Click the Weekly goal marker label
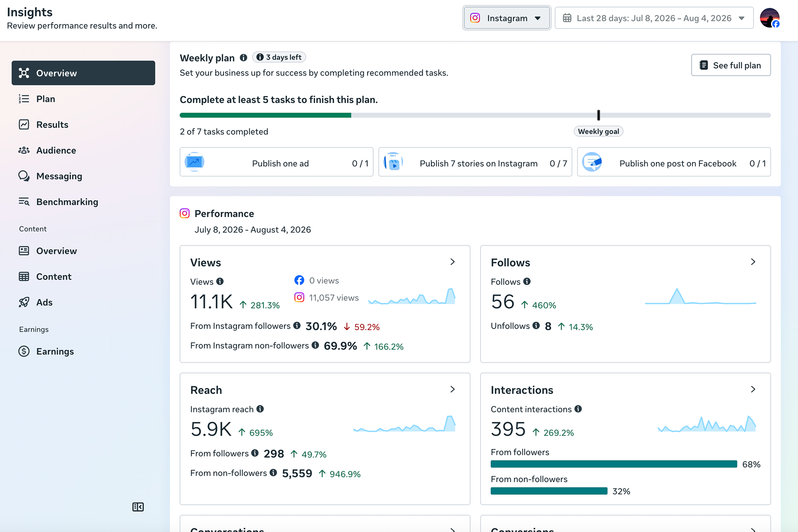 598,131
